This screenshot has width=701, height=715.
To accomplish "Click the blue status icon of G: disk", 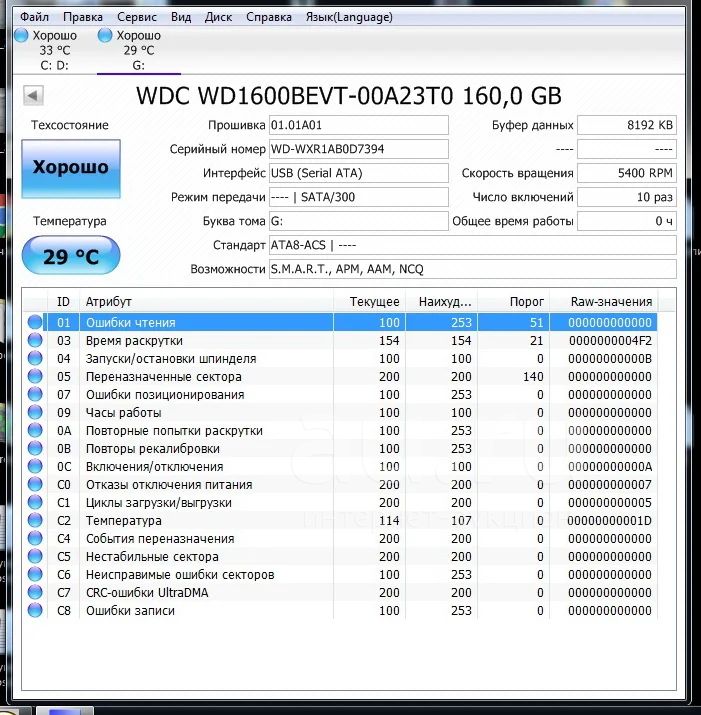I will pyautogui.click(x=105, y=35).
